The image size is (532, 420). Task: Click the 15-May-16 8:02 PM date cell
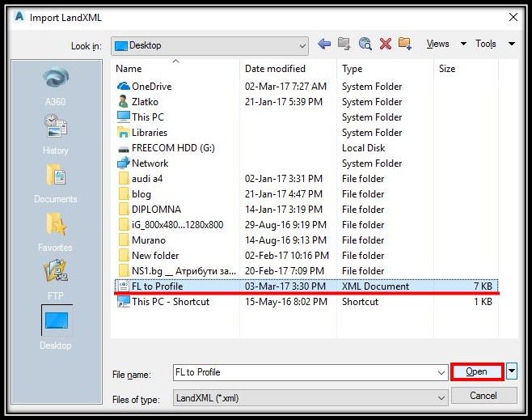pos(286,302)
